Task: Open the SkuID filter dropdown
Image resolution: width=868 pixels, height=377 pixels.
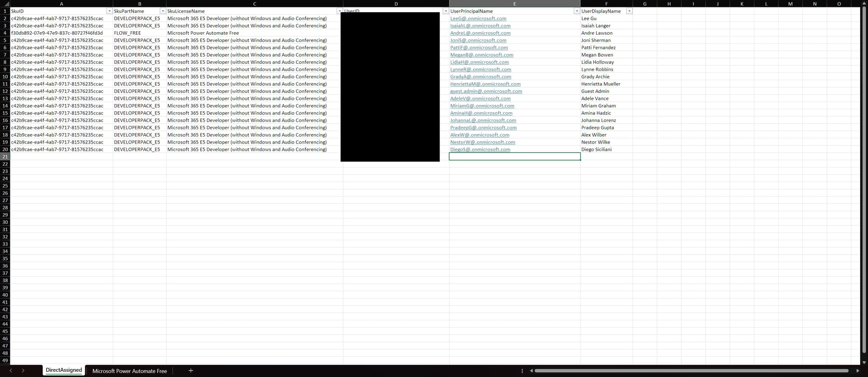Action: [109, 11]
